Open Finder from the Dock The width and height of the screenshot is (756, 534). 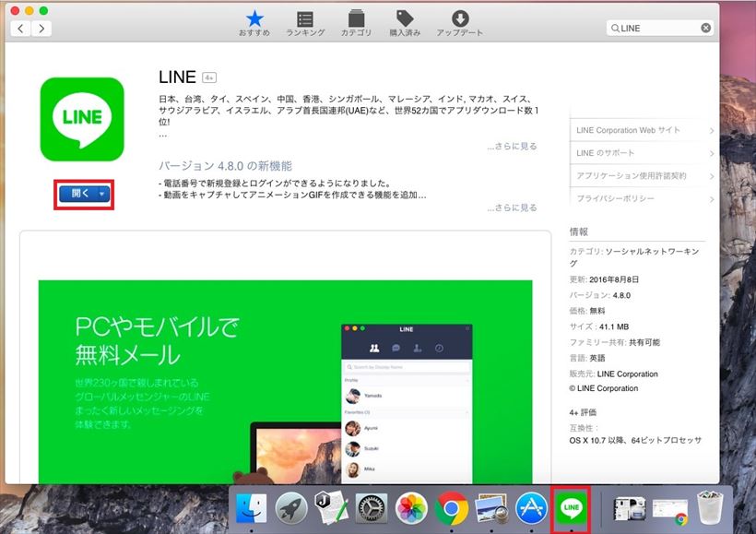point(251,508)
